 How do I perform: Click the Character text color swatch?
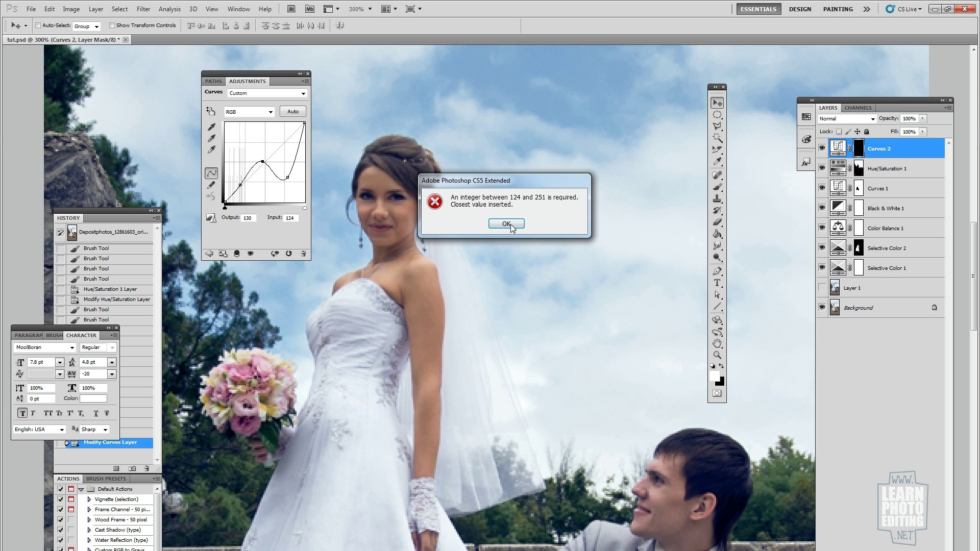pyautogui.click(x=93, y=398)
